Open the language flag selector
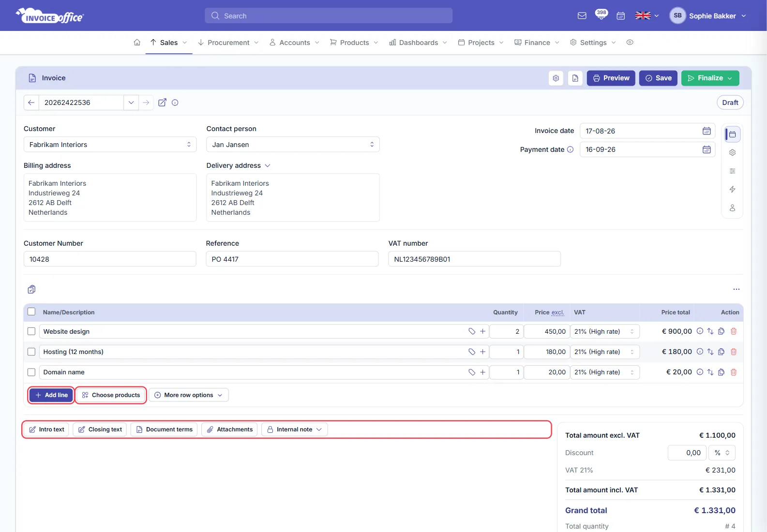The width and height of the screenshot is (767, 532). point(647,16)
